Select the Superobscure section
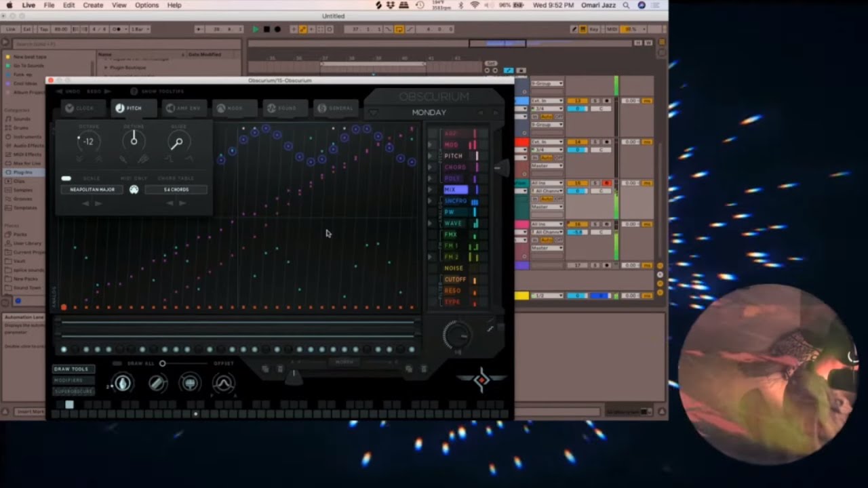Screen dimensions: 868x488 (x=73, y=391)
